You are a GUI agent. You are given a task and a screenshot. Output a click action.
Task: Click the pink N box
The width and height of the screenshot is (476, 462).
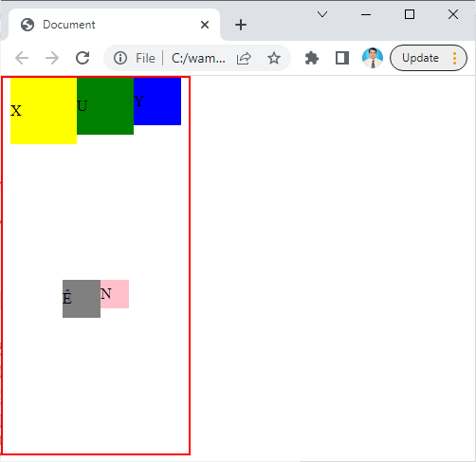(x=115, y=294)
